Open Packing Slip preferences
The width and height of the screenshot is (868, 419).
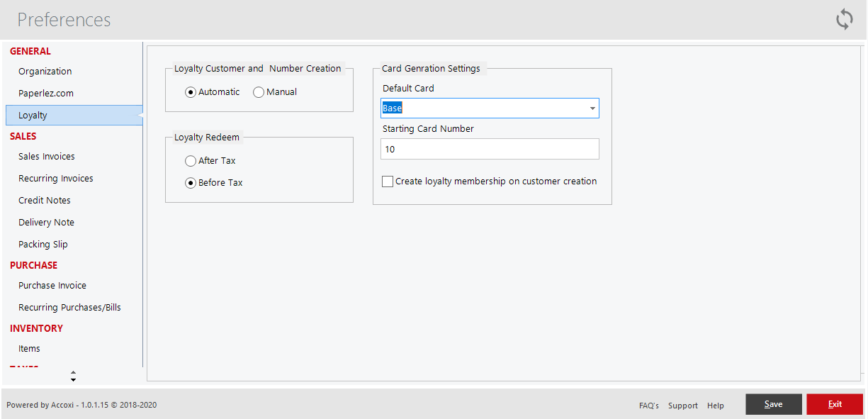43,245
